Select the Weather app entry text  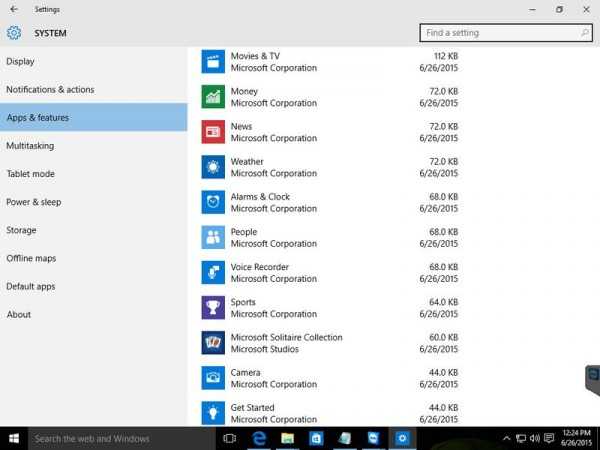pos(247,161)
